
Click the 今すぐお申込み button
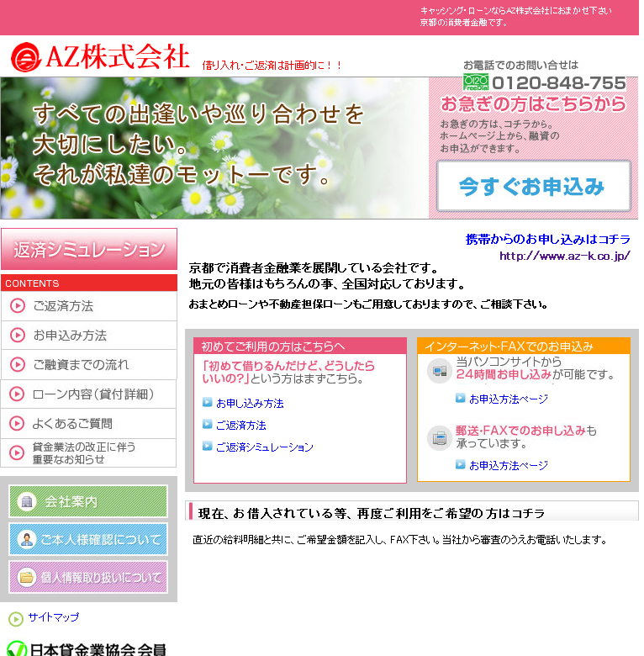tap(534, 186)
